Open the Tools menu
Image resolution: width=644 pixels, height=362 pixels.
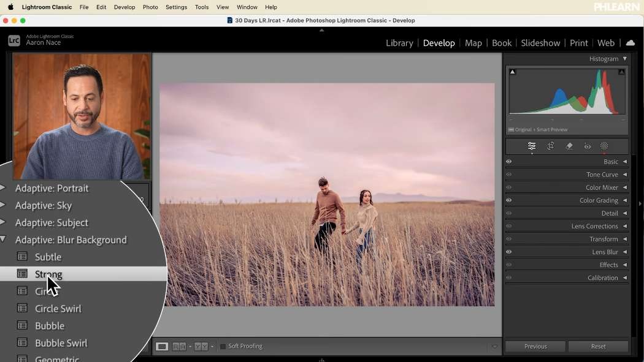pos(202,7)
